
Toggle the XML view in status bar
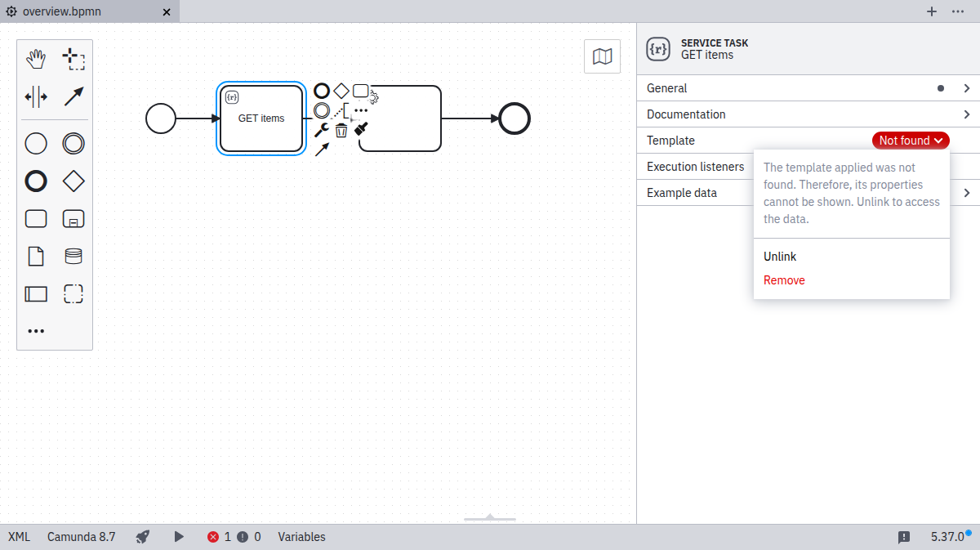(19, 537)
